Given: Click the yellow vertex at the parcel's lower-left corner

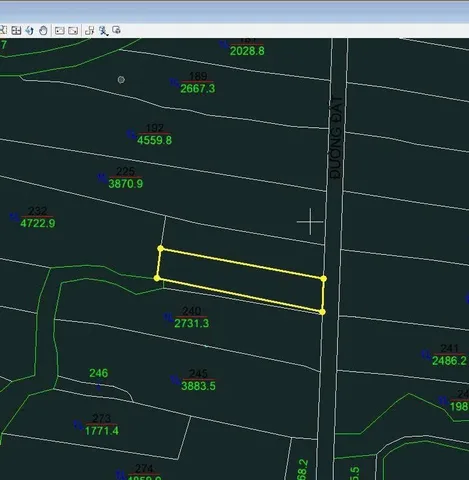Looking at the screenshot, I should pos(157,278).
